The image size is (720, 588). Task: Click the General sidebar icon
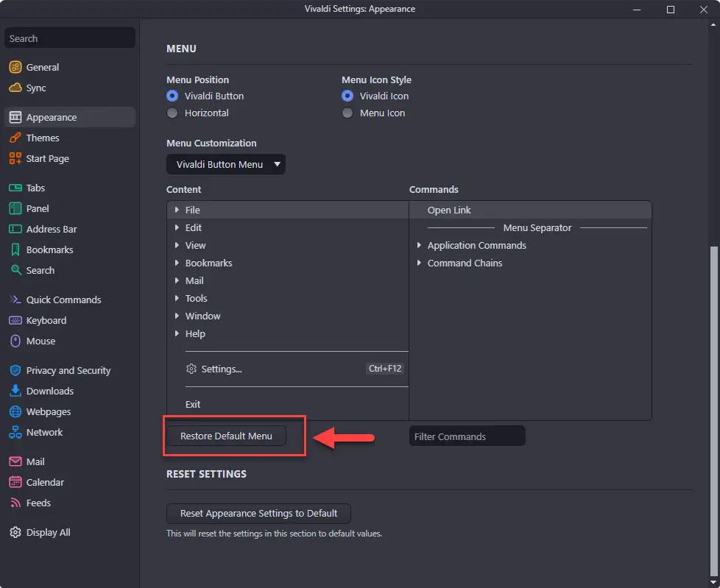tap(15, 67)
